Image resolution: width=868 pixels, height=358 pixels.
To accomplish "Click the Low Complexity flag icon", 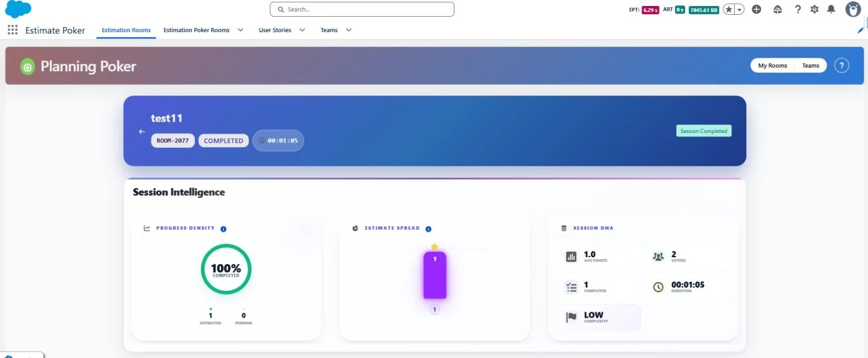I will click(571, 317).
